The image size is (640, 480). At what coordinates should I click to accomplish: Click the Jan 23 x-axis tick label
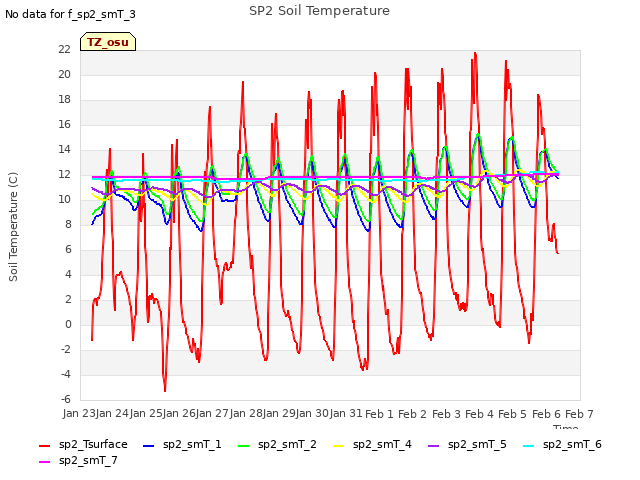pyautogui.click(x=79, y=413)
